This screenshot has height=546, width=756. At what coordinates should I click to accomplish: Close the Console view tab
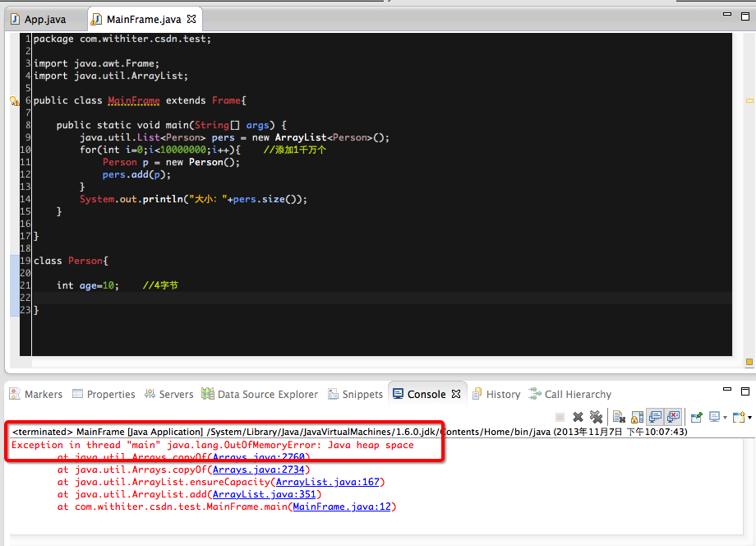(x=456, y=394)
